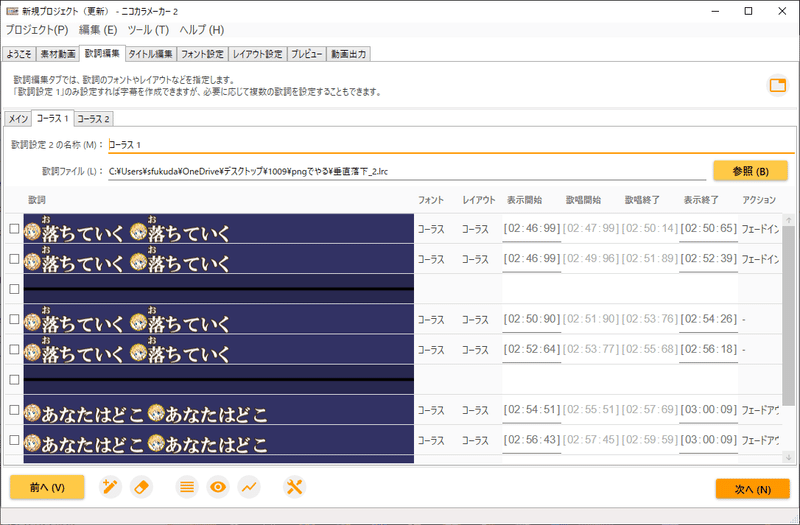Click the eye preview icon
Image resolution: width=800 pixels, height=525 pixels.
click(x=218, y=487)
